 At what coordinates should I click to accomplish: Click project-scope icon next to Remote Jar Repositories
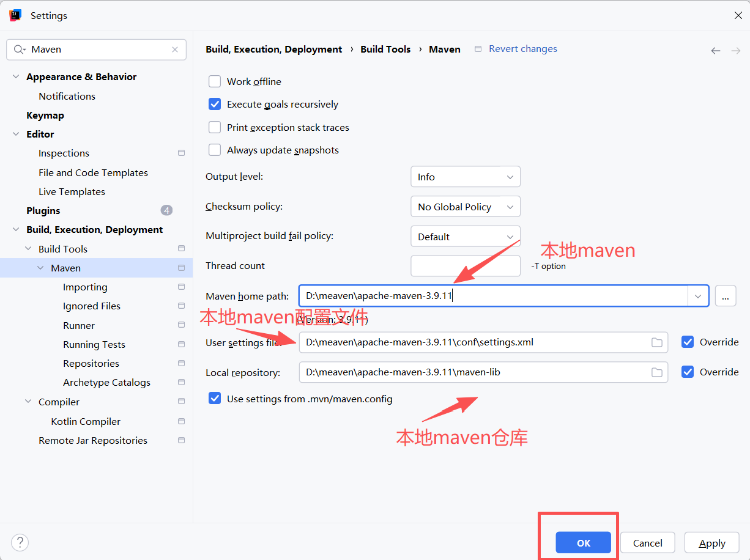point(181,440)
